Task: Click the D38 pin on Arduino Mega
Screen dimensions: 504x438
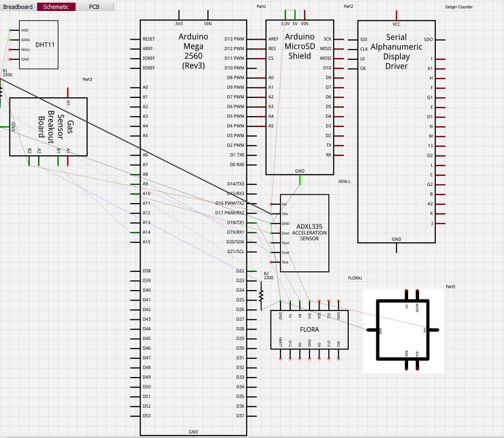Action: tap(136, 271)
